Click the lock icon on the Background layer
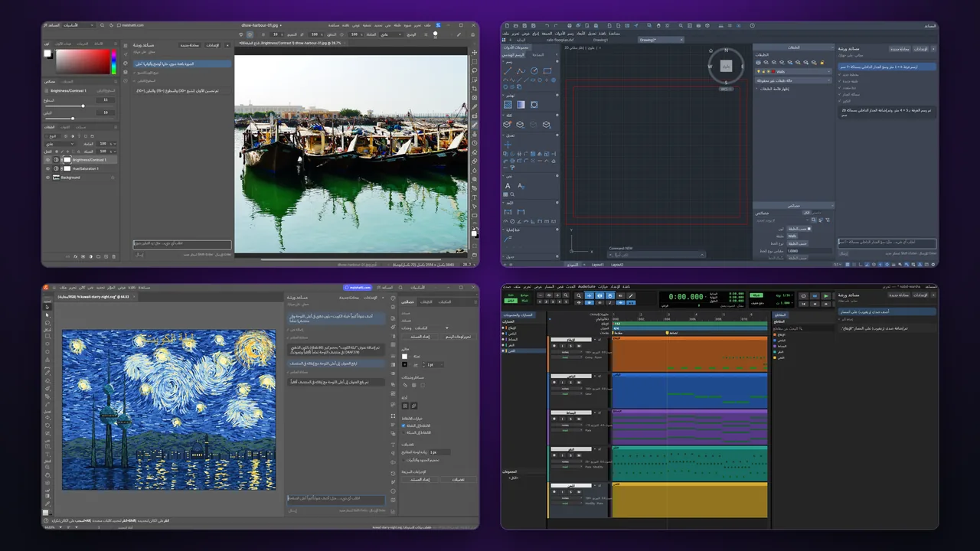Screen dimensions: 980x551 pos(113,177)
